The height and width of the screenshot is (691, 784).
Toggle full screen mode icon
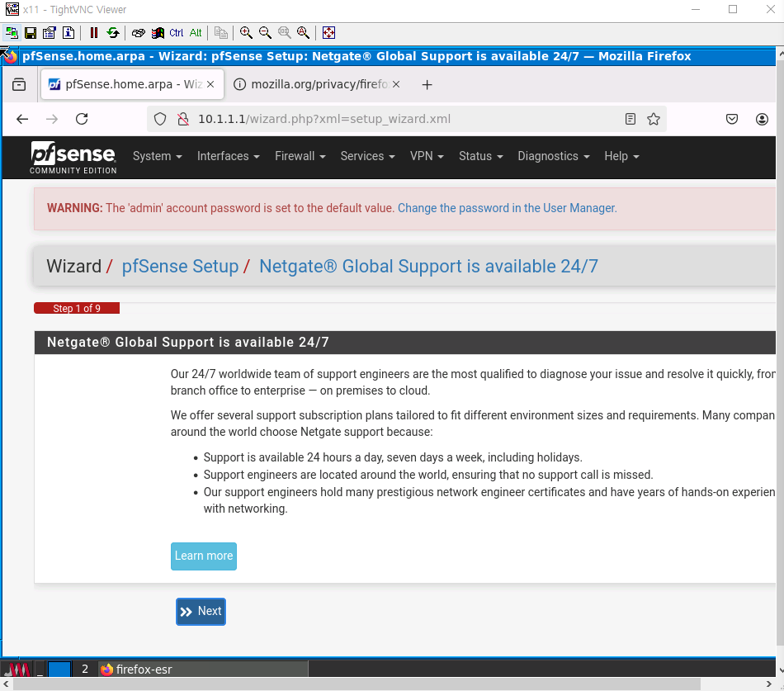(328, 33)
